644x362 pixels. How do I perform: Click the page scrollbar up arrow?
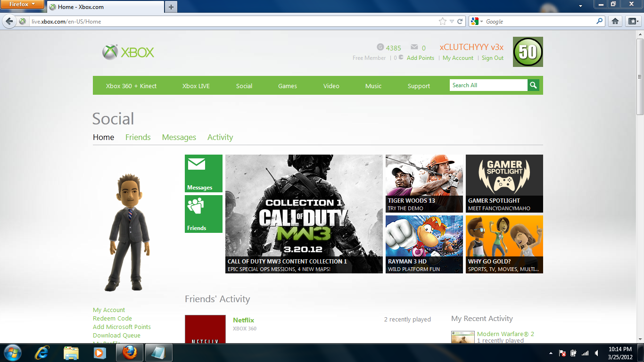(x=640, y=34)
